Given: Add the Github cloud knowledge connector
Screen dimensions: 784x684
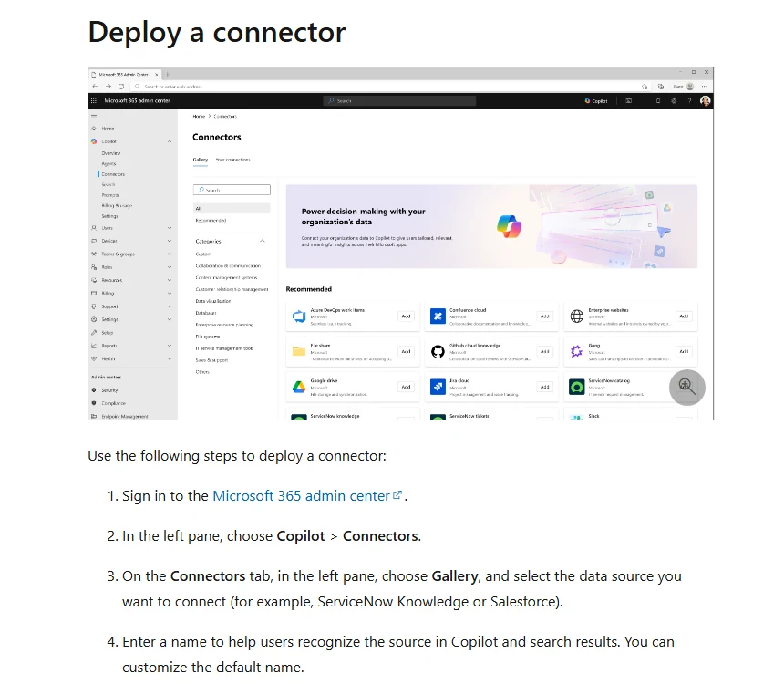Looking at the screenshot, I should 545,351.
